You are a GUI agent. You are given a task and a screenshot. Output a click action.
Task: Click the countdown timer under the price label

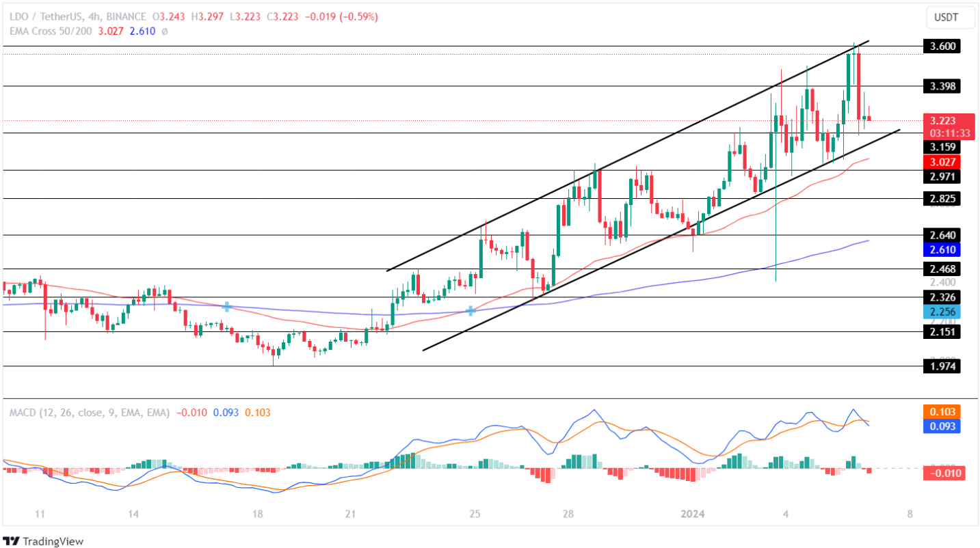949,132
